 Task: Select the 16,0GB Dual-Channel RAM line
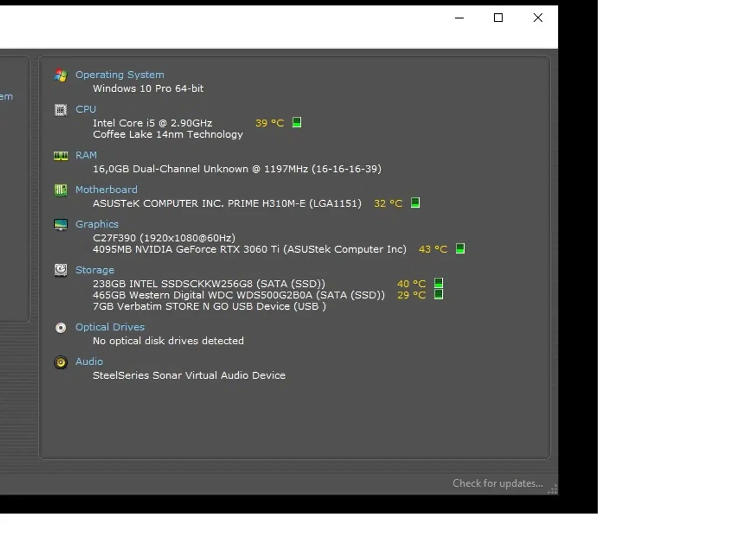[x=237, y=169]
